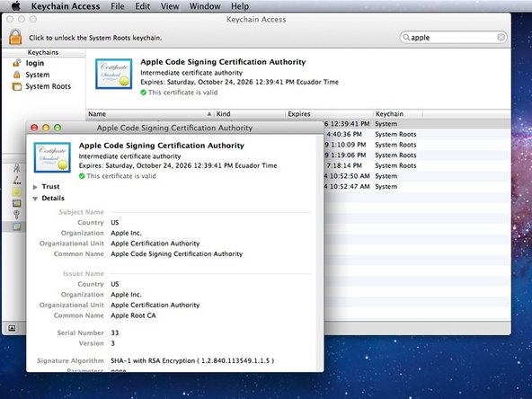Click the Expires column header

click(x=329, y=114)
